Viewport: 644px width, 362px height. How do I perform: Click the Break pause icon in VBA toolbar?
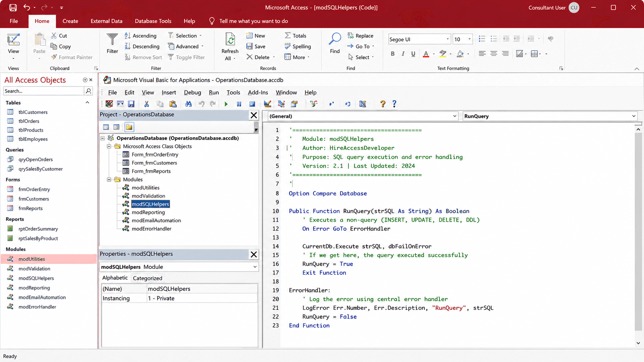pos(239,104)
